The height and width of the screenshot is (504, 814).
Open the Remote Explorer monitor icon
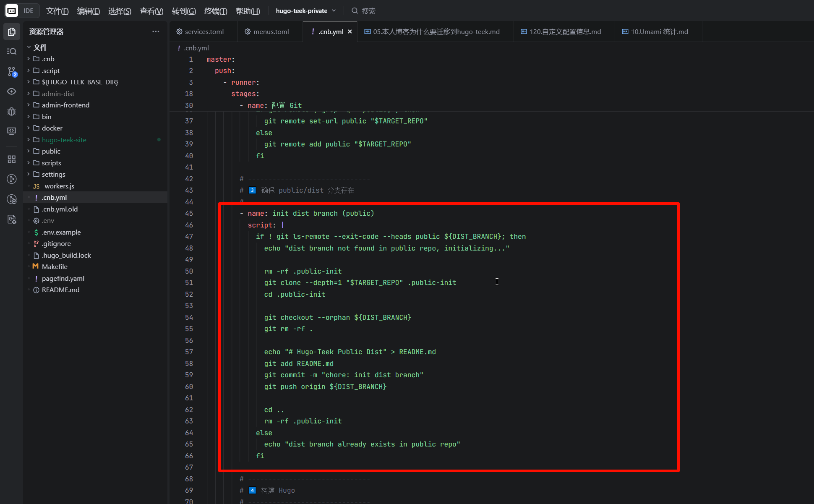pyautogui.click(x=12, y=131)
